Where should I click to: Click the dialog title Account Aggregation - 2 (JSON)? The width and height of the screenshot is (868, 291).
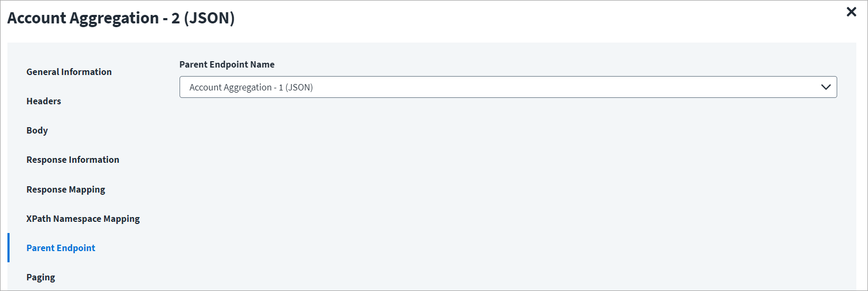(121, 18)
